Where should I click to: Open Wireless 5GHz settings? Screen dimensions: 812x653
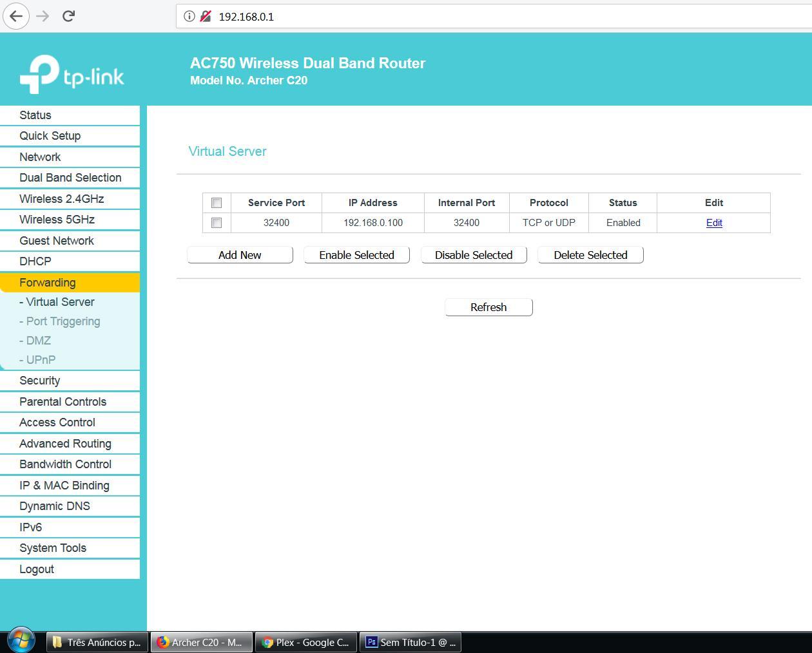70,220
